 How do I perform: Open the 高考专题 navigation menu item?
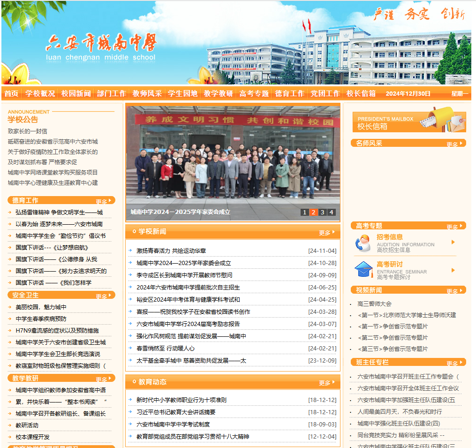coord(254,93)
